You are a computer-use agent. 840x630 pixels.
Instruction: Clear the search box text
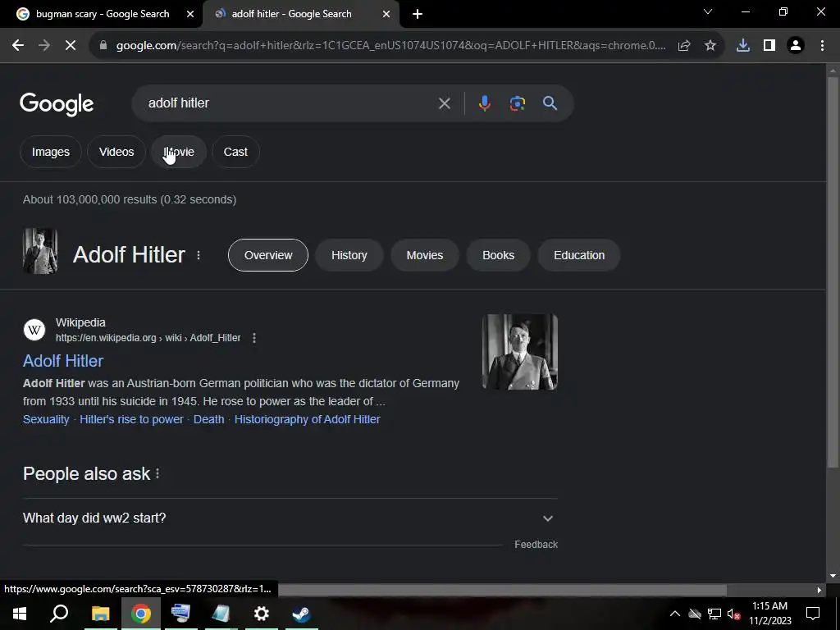444,103
